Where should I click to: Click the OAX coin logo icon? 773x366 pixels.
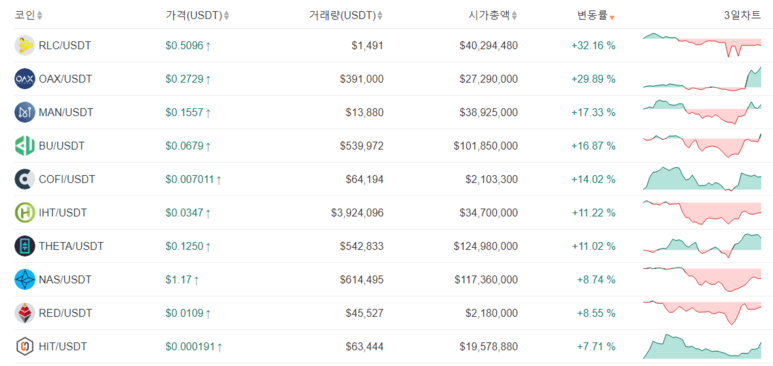[24, 79]
